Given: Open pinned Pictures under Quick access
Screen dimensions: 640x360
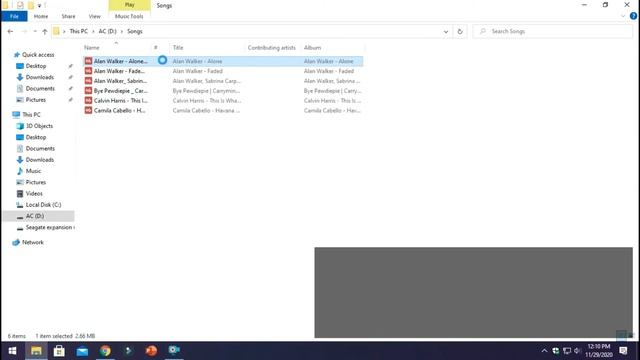Looking at the screenshot, I should [36, 100].
